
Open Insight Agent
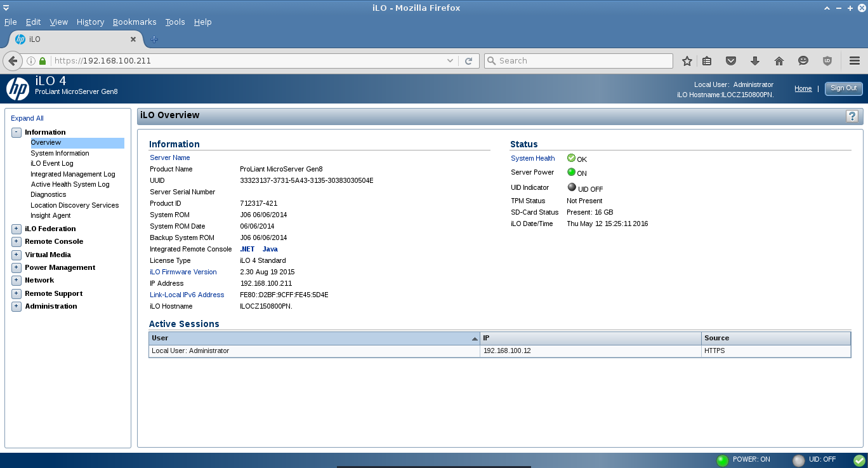(x=51, y=215)
